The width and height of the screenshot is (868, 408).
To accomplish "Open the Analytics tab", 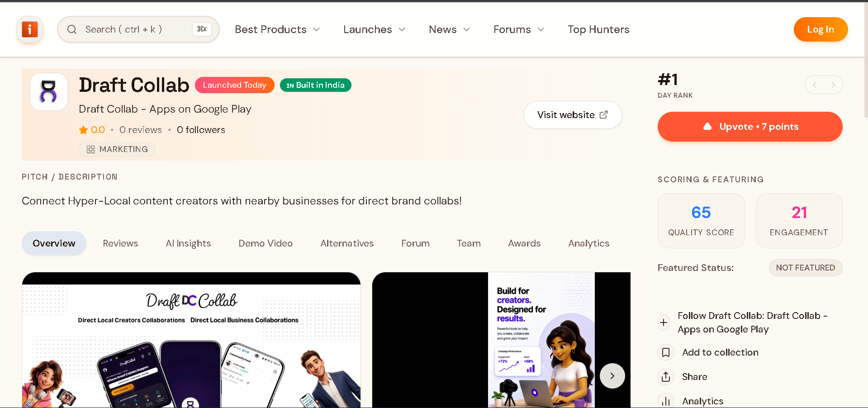I will 588,243.
